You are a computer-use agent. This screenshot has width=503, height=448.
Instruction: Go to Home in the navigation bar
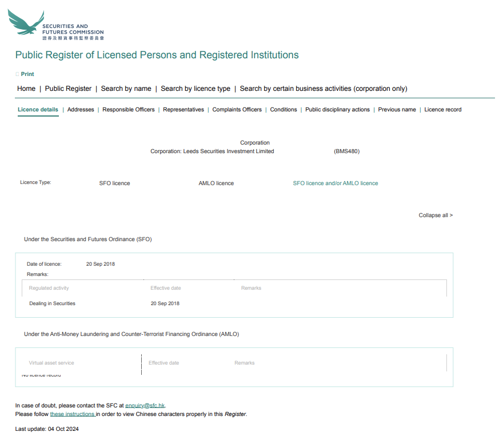point(26,89)
